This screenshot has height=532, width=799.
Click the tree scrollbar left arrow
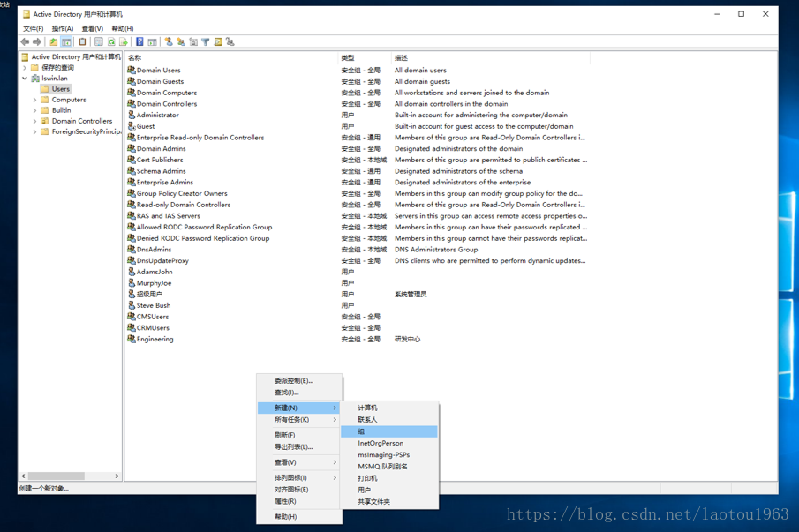point(24,476)
